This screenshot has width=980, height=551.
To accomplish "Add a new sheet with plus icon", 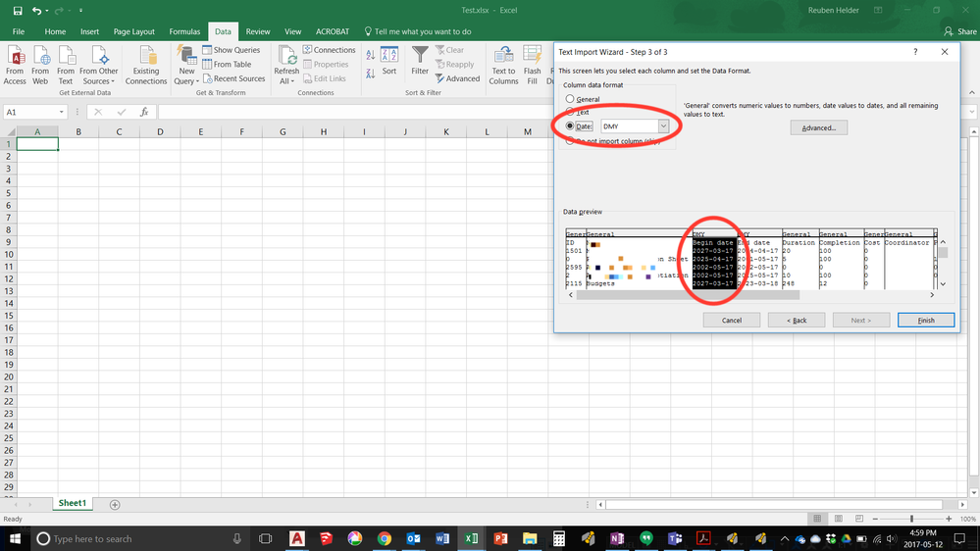I will [115, 505].
